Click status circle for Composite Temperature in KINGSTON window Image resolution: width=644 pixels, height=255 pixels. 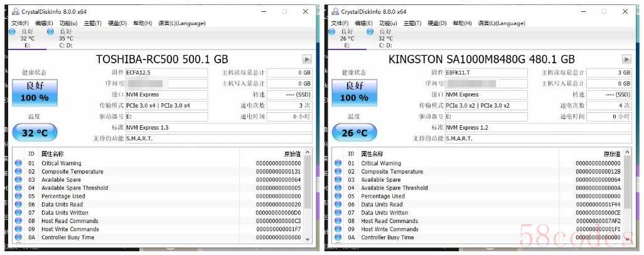point(338,172)
